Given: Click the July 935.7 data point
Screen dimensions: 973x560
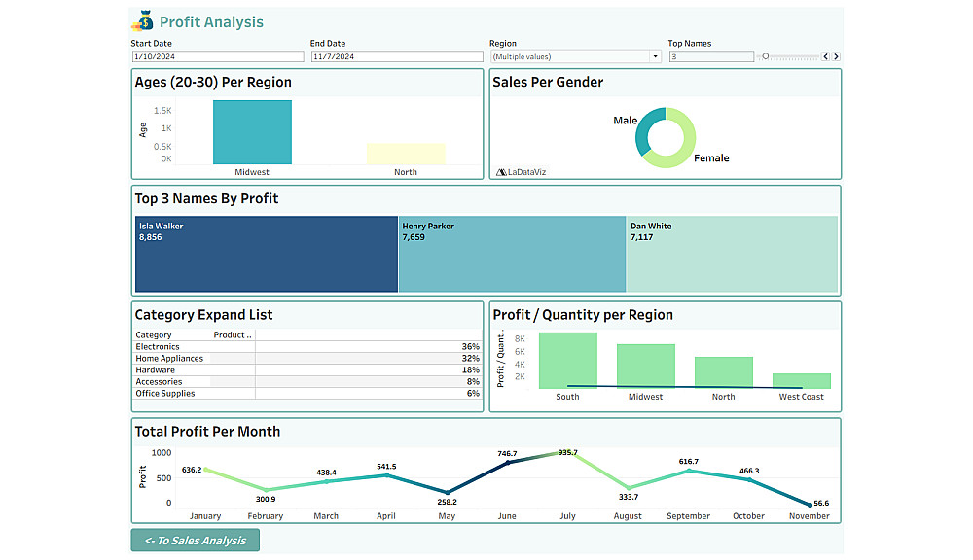Looking at the screenshot, I should (568, 453).
